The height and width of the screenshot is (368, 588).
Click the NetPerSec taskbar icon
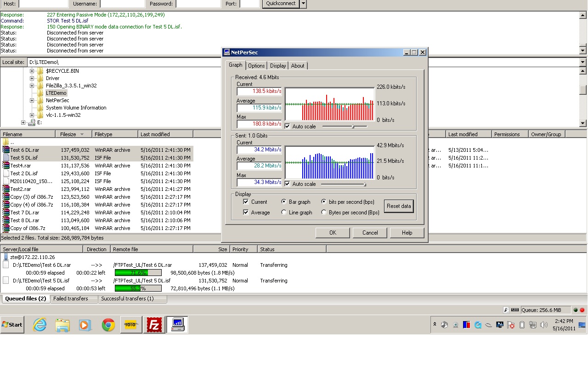pyautogui.click(x=177, y=325)
